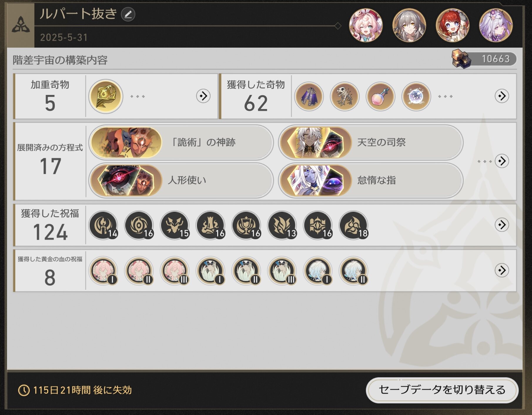
Task: Select the gray-haired character portrait
Action: pyautogui.click(x=409, y=25)
